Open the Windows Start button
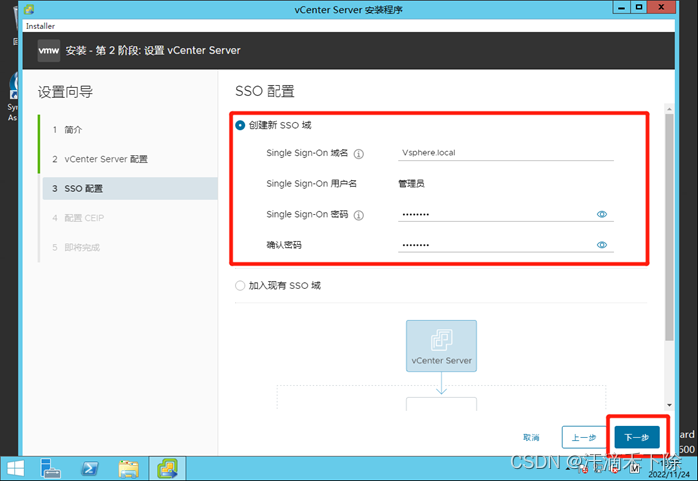The image size is (698, 481). coord(16,469)
